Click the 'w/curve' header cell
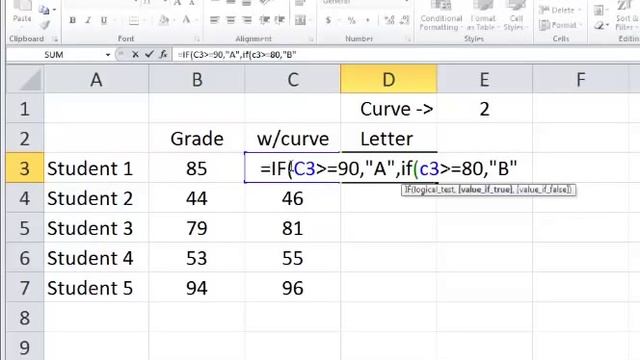The image size is (640, 360). [x=292, y=138]
